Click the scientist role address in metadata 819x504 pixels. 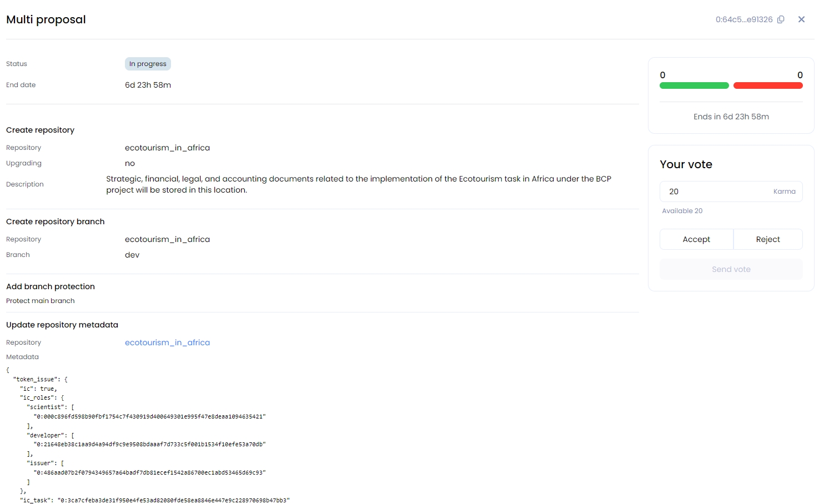tap(149, 416)
